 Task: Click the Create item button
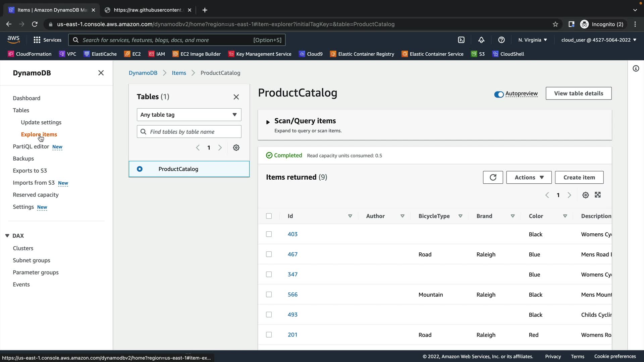[x=579, y=177]
